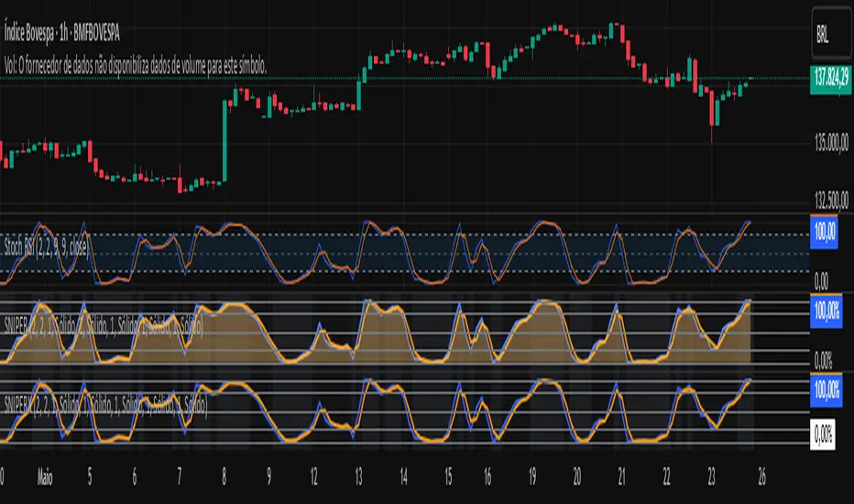The width and height of the screenshot is (854, 504).
Task: Click date 16 on the time axis
Action: pos(487,477)
